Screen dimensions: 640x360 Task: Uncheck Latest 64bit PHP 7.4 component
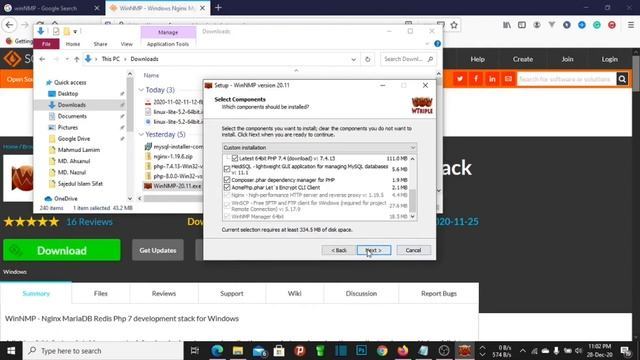235,158
